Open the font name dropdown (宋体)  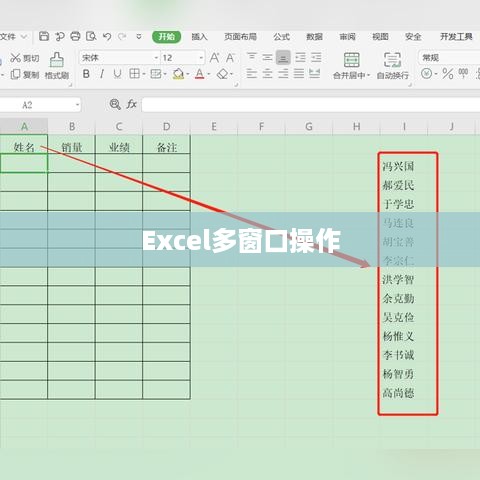point(156,58)
